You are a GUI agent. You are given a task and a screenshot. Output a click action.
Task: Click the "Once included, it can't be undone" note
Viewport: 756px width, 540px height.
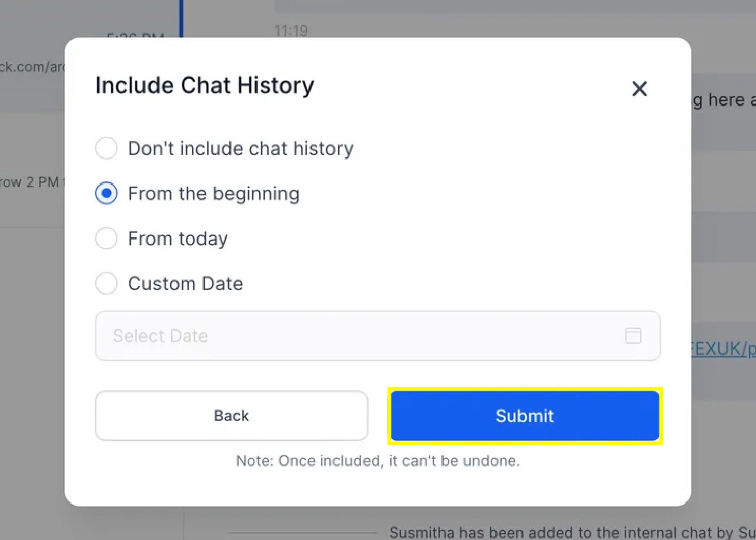[x=377, y=461]
